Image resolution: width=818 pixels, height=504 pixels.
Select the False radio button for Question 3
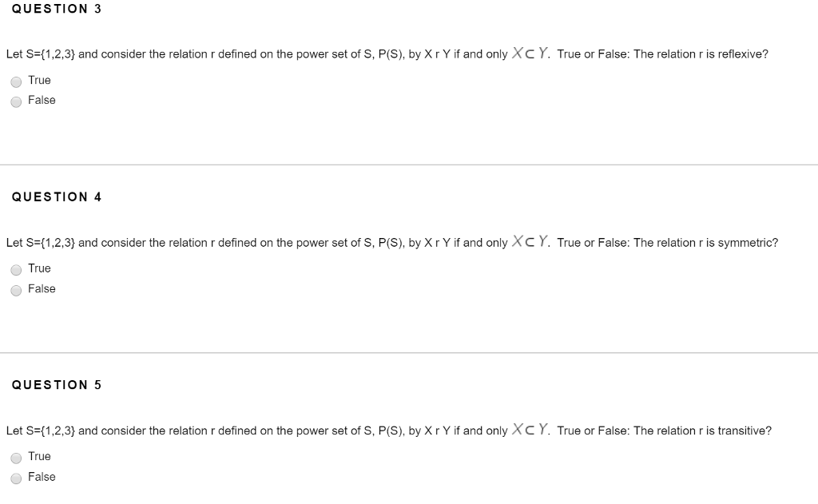pos(16,101)
